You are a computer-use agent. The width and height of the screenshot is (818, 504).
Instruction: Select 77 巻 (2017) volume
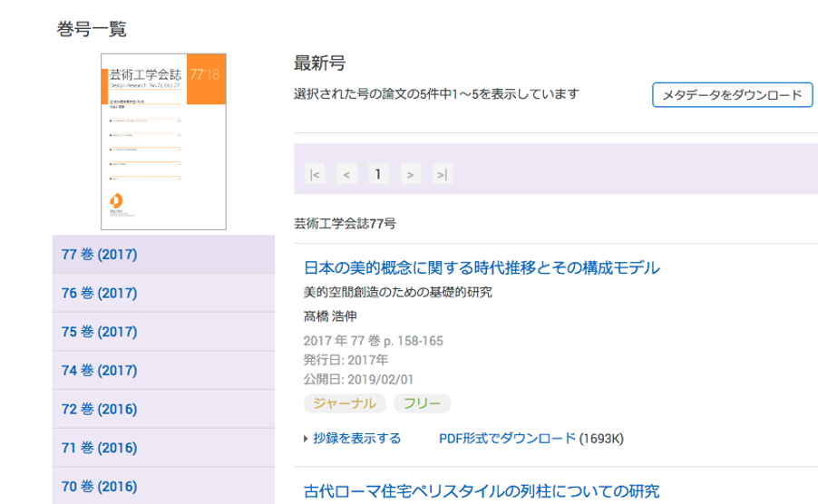coord(100,255)
